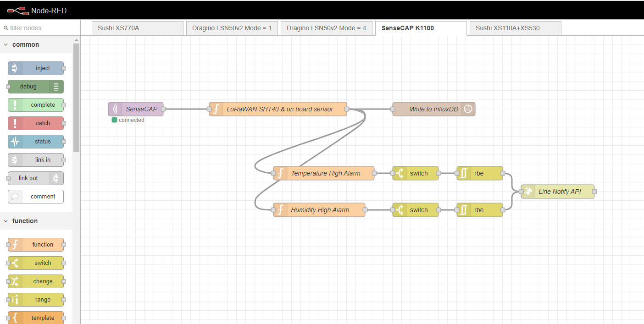The height and width of the screenshot is (324, 644).
Task: Click the Line Notify API output port
Action: [594, 192]
